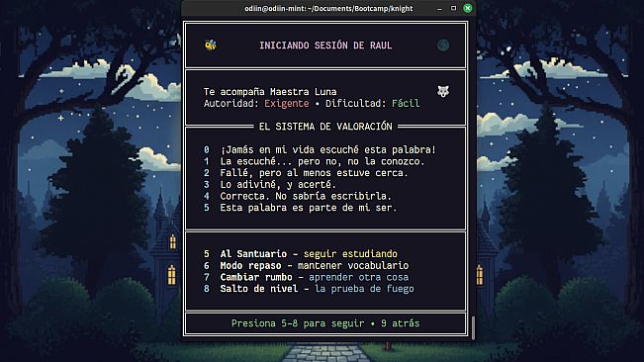Select option 6 Modo repaso

coord(306,265)
